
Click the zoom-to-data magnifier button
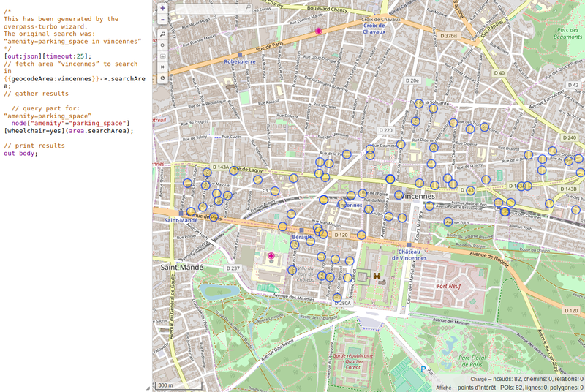162,34
